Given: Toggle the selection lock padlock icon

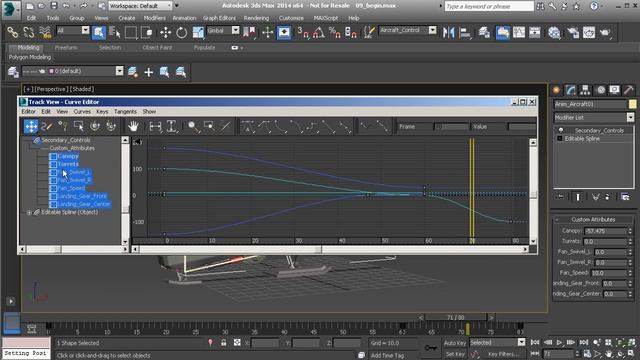Looking at the screenshot, I should click(x=224, y=343).
